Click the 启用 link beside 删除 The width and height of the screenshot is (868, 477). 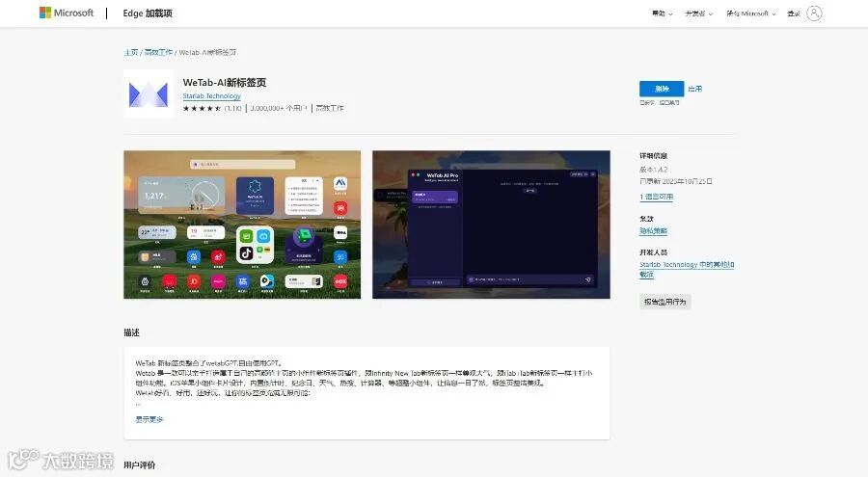[694, 89]
